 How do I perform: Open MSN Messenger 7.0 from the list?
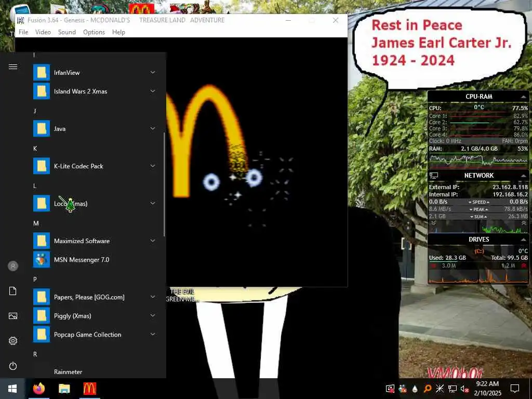tap(96, 260)
